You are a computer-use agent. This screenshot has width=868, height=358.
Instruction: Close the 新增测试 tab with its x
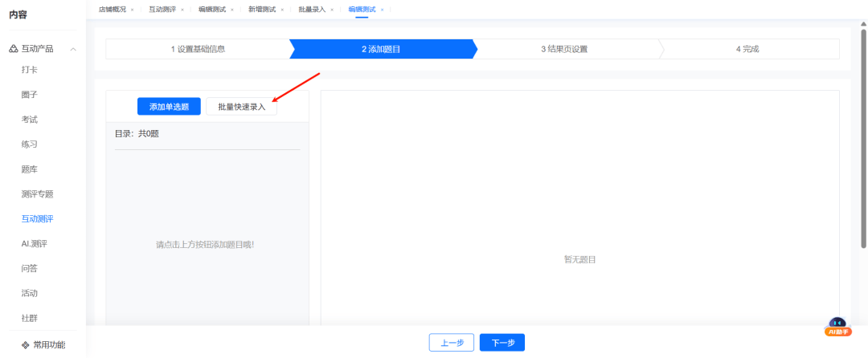click(x=282, y=10)
